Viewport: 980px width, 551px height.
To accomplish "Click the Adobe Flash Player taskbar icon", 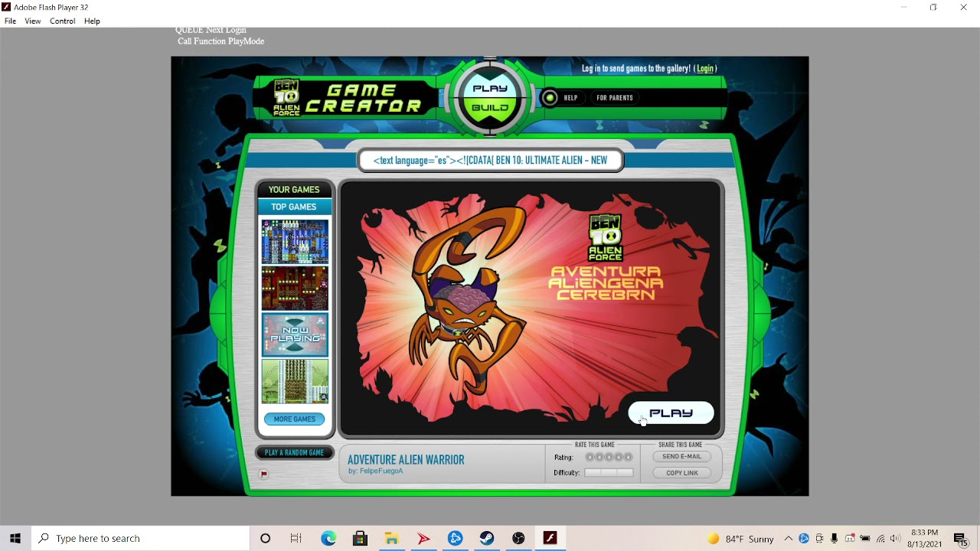I will click(x=550, y=539).
